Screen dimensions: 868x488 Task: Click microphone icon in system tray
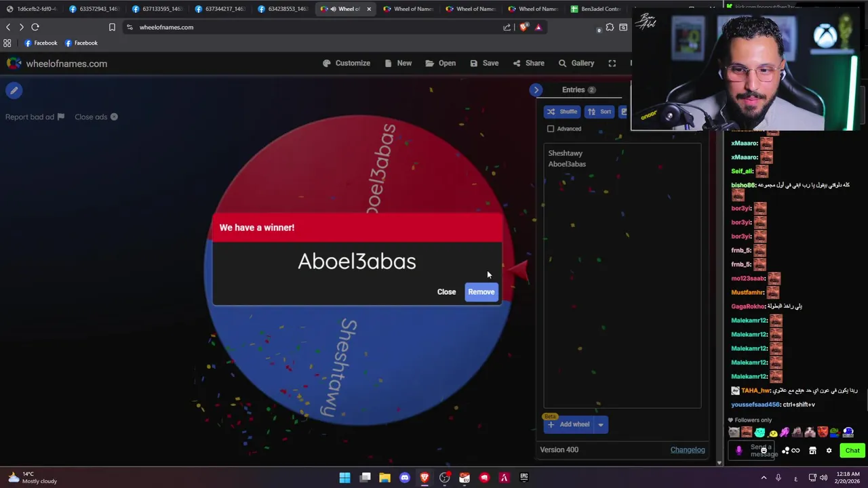pos(778,477)
